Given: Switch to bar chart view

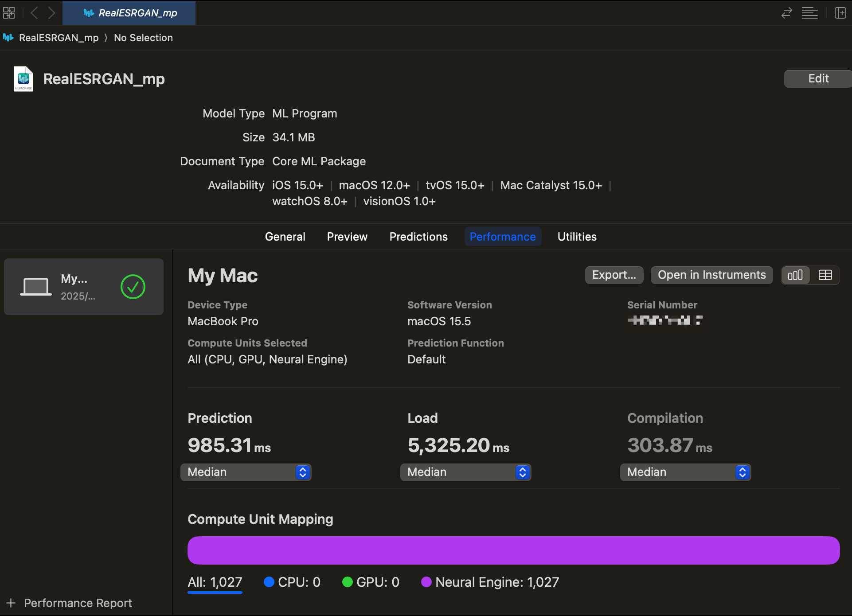Looking at the screenshot, I should pyautogui.click(x=795, y=275).
